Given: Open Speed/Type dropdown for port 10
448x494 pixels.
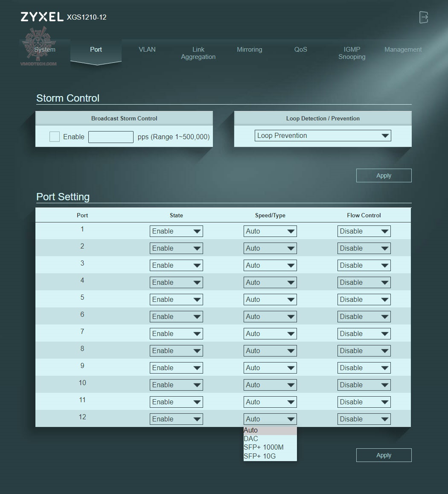Looking at the screenshot, I should point(270,385).
